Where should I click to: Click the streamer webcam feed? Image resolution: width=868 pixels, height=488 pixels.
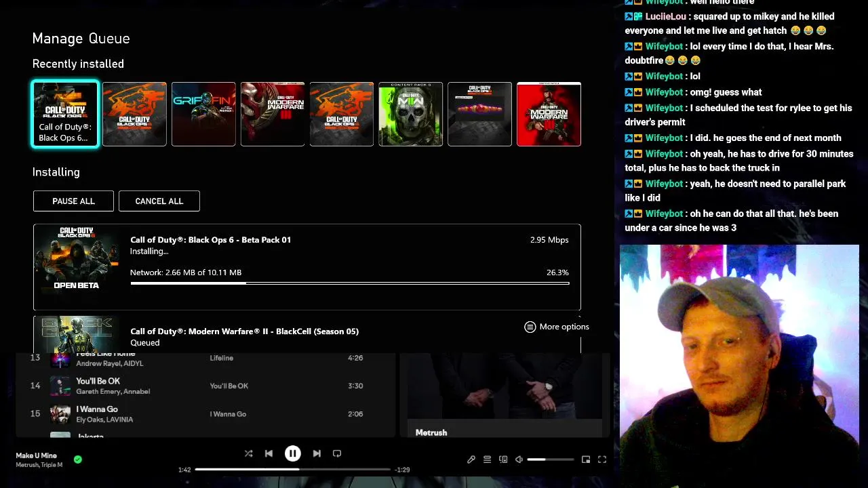tap(739, 366)
